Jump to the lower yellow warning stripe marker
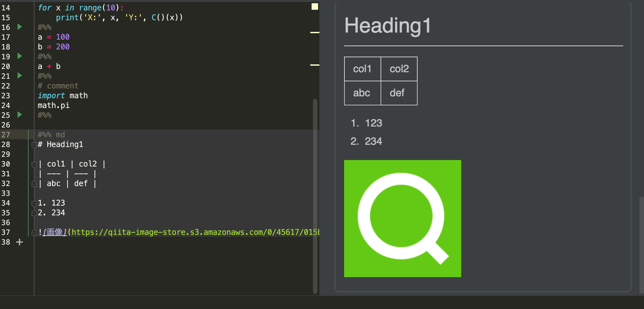 pos(315,65)
